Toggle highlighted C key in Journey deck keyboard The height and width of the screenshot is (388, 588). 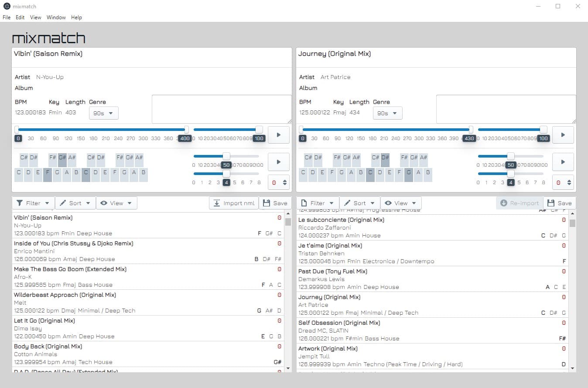(370, 175)
